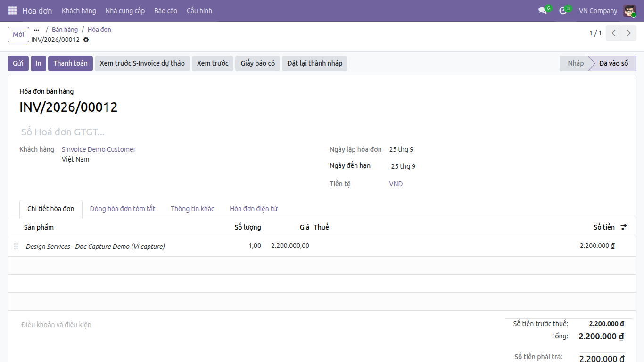The height and width of the screenshot is (362, 644).
Task: Open SInvoice Demo Customer link
Action: click(x=99, y=149)
